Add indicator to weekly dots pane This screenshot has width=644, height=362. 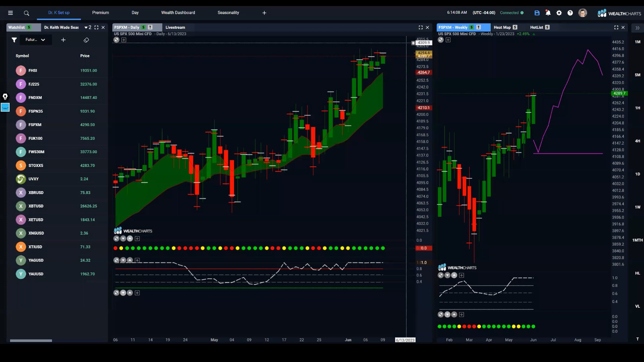pos(462,314)
